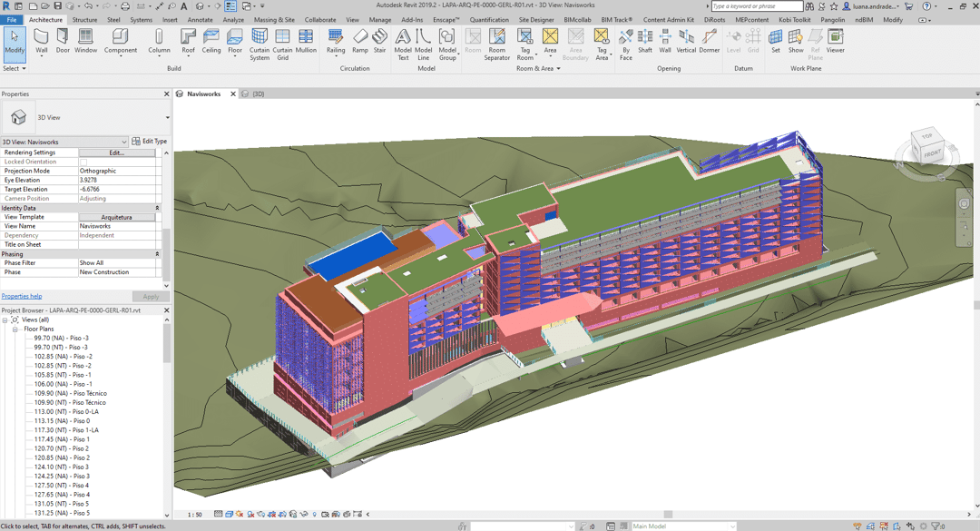Collapse the Phasing section
Image resolution: width=980 pixels, height=531 pixels.
click(157, 254)
